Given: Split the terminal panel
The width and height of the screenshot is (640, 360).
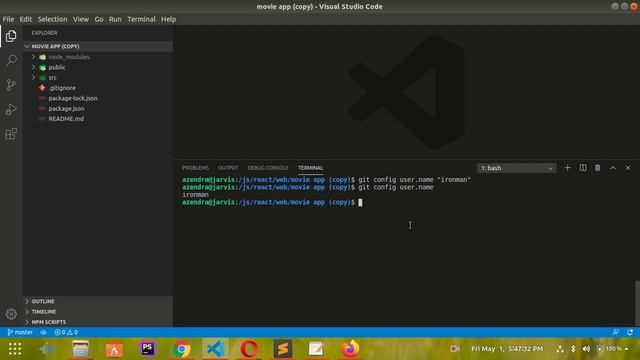Looking at the screenshot, I should (583, 168).
